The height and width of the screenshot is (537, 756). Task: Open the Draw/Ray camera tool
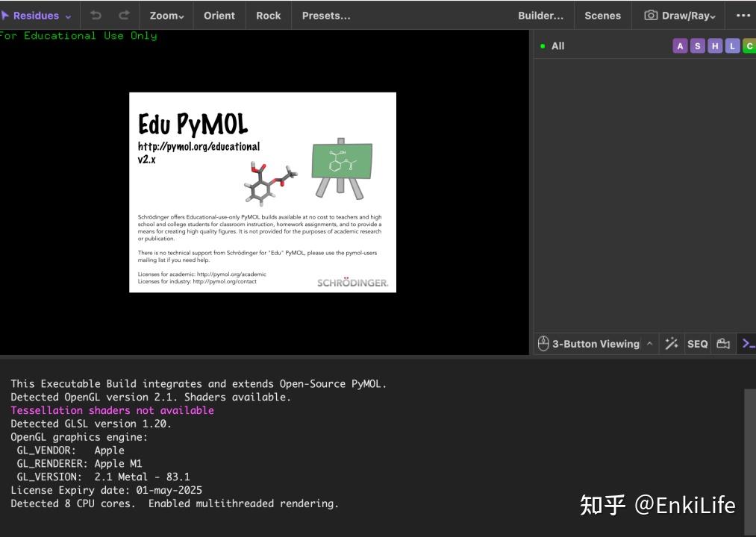coord(679,15)
